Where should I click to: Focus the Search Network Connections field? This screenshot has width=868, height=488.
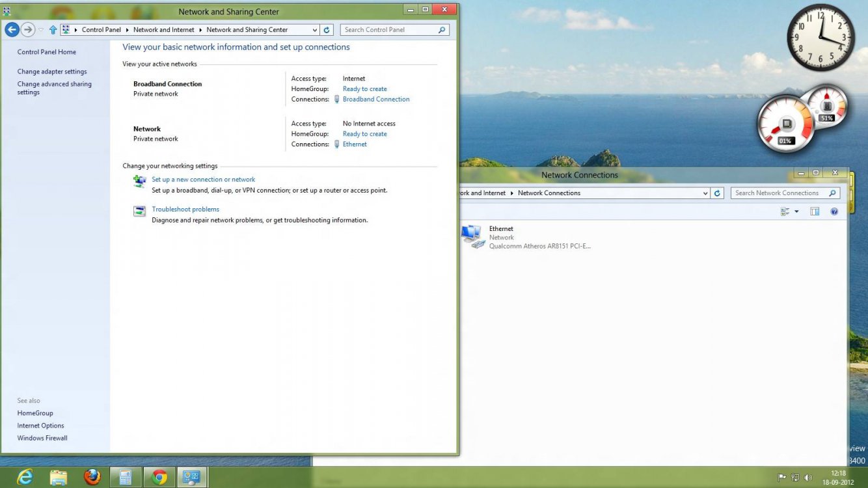pyautogui.click(x=785, y=193)
